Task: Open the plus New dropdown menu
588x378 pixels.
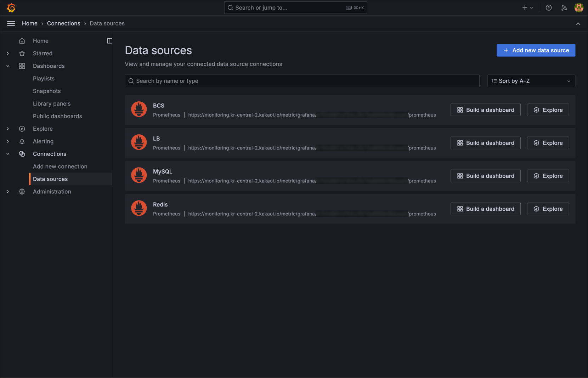Action: (x=527, y=7)
